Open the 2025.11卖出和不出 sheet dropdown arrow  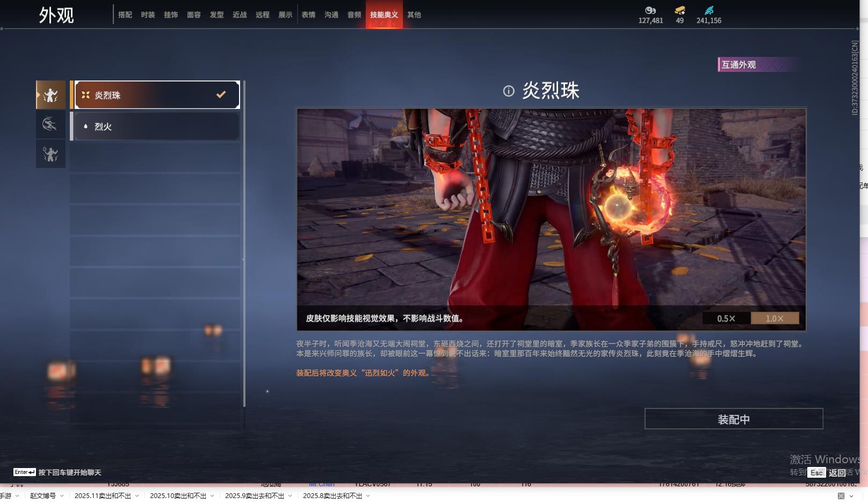(x=137, y=496)
